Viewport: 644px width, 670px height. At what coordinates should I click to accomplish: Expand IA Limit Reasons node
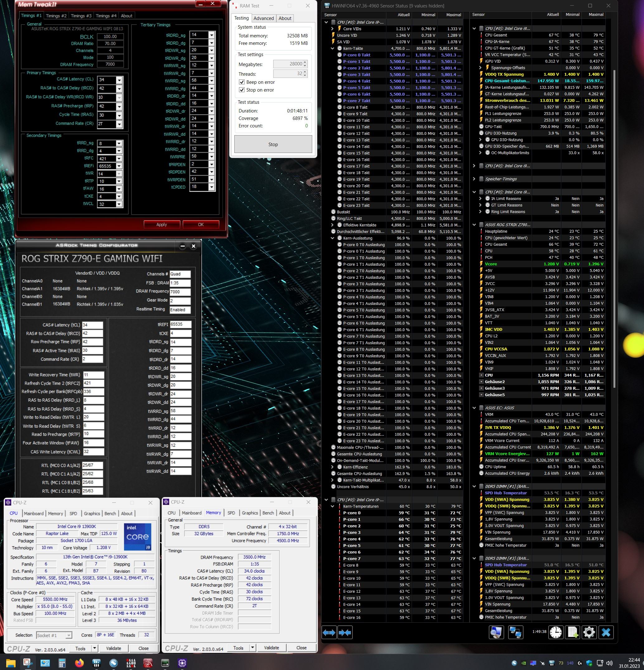click(480, 199)
